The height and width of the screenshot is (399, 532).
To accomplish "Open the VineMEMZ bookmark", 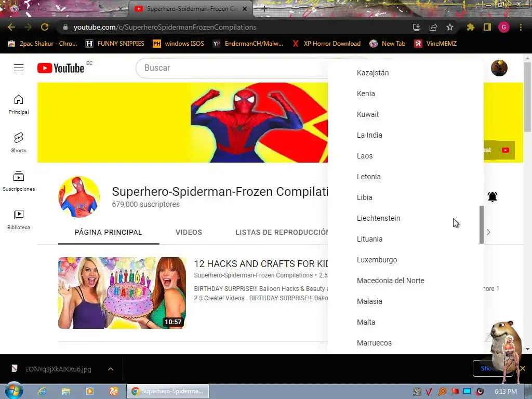I will pyautogui.click(x=436, y=44).
